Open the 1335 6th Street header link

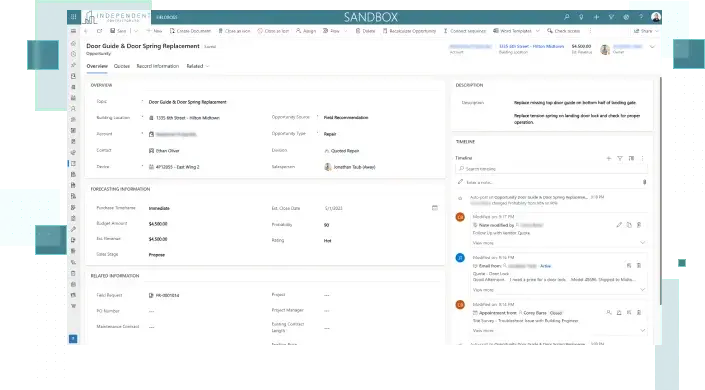pyautogui.click(x=531, y=46)
